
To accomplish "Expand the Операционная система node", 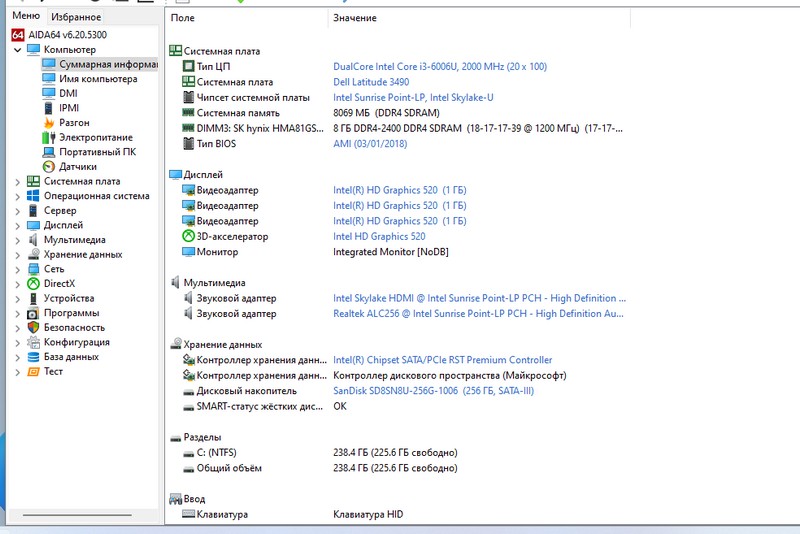I will point(17,196).
